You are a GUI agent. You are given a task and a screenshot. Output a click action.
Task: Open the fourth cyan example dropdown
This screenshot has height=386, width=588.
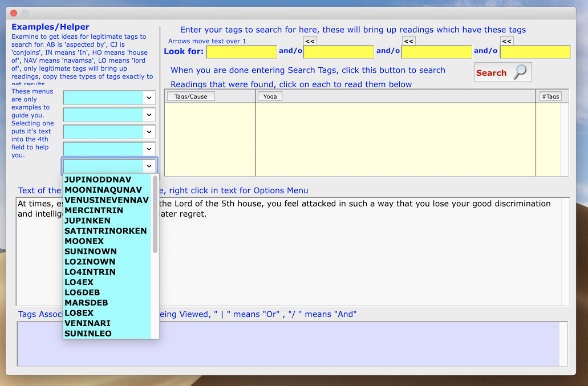coord(109,149)
